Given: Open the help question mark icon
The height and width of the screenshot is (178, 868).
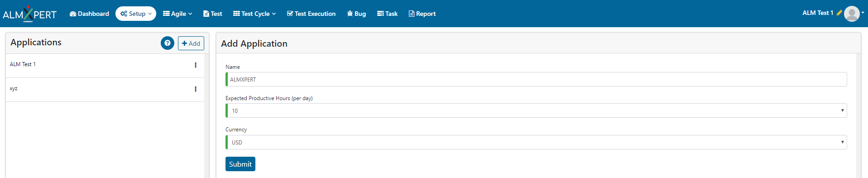Looking at the screenshot, I should coord(168,43).
